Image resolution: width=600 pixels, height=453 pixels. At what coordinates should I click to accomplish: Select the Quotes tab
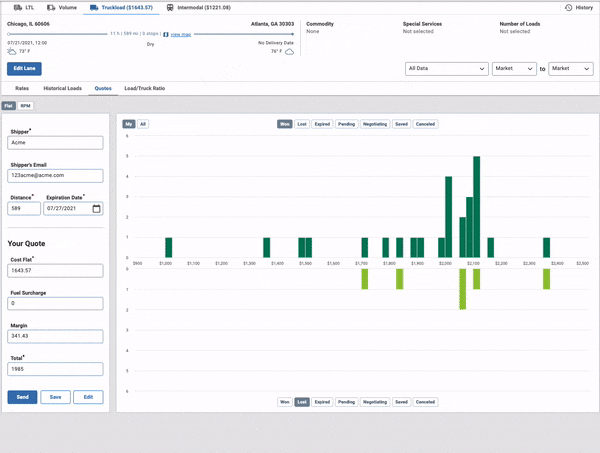pyautogui.click(x=103, y=88)
